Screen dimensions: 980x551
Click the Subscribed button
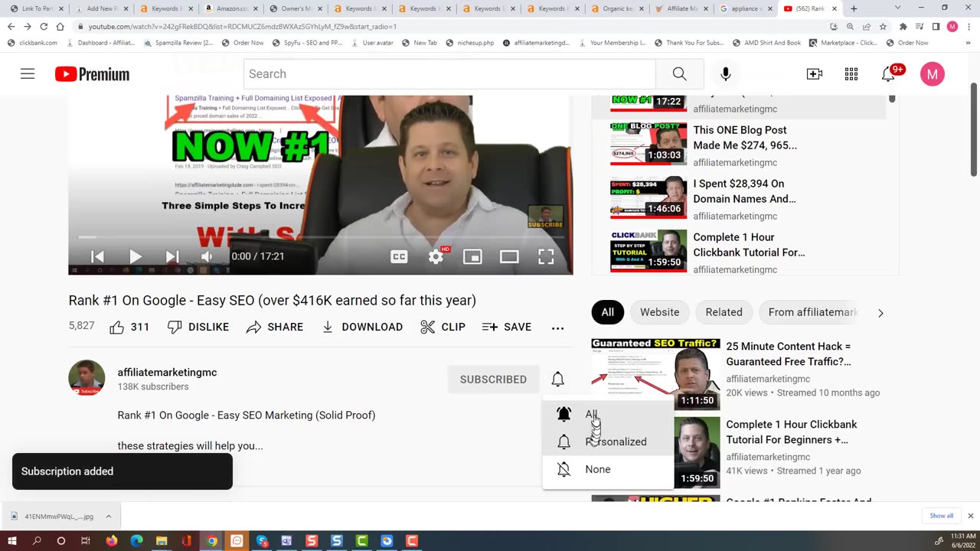coord(493,379)
